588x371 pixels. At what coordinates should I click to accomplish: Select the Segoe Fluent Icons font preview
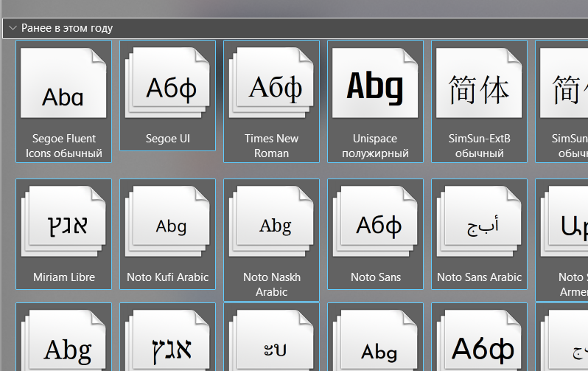coord(63,83)
